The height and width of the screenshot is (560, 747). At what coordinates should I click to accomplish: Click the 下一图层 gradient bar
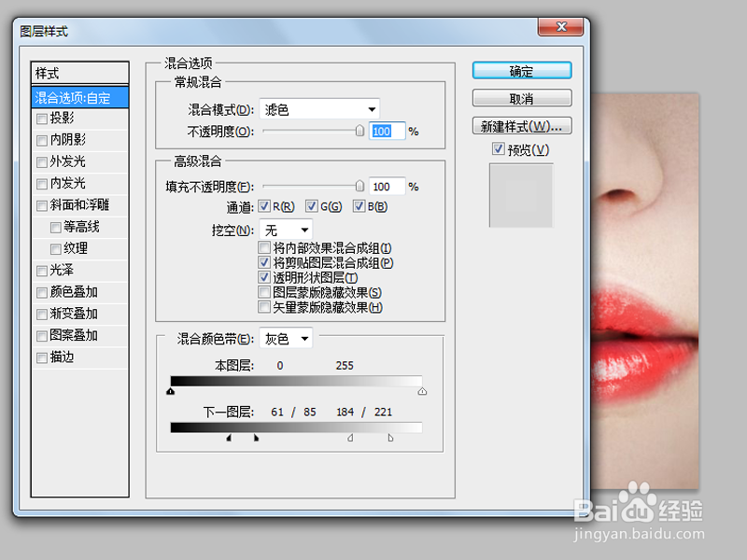click(x=296, y=427)
